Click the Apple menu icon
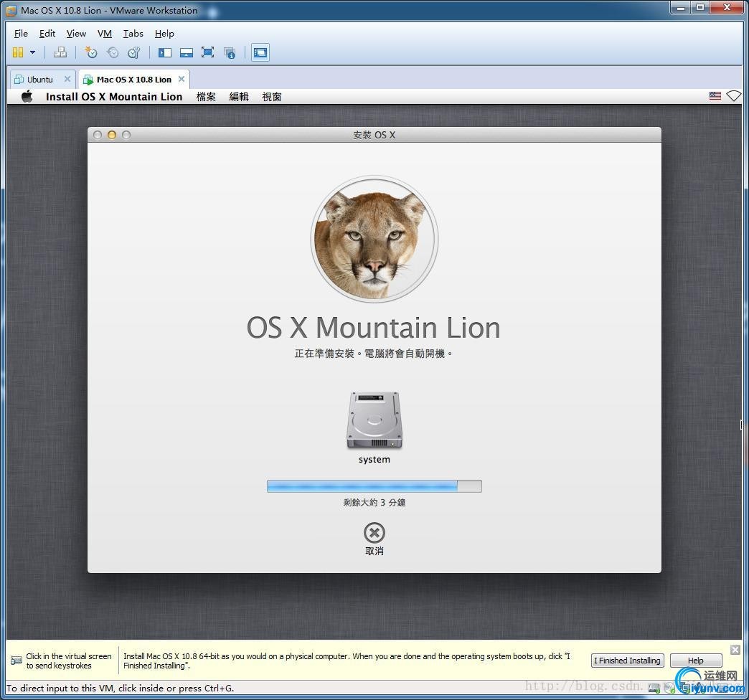 point(27,96)
